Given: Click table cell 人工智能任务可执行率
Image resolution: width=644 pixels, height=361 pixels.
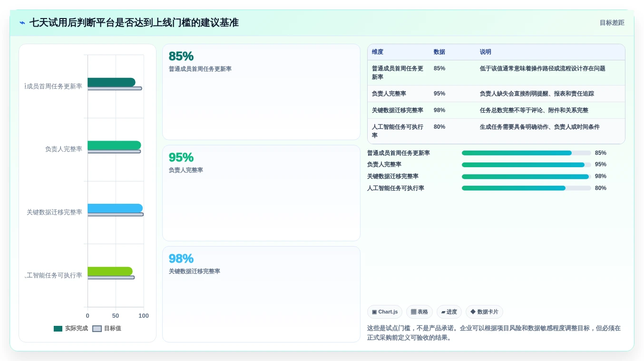Looking at the screenshot, I should click(398, 131).
